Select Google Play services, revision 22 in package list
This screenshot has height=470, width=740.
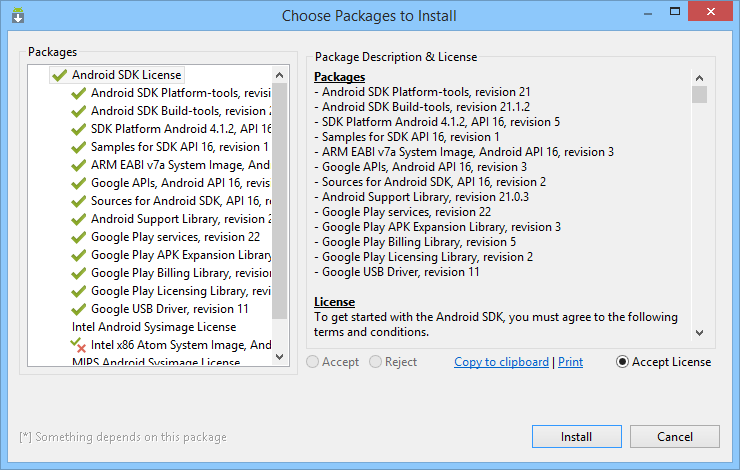coord(175,237)
